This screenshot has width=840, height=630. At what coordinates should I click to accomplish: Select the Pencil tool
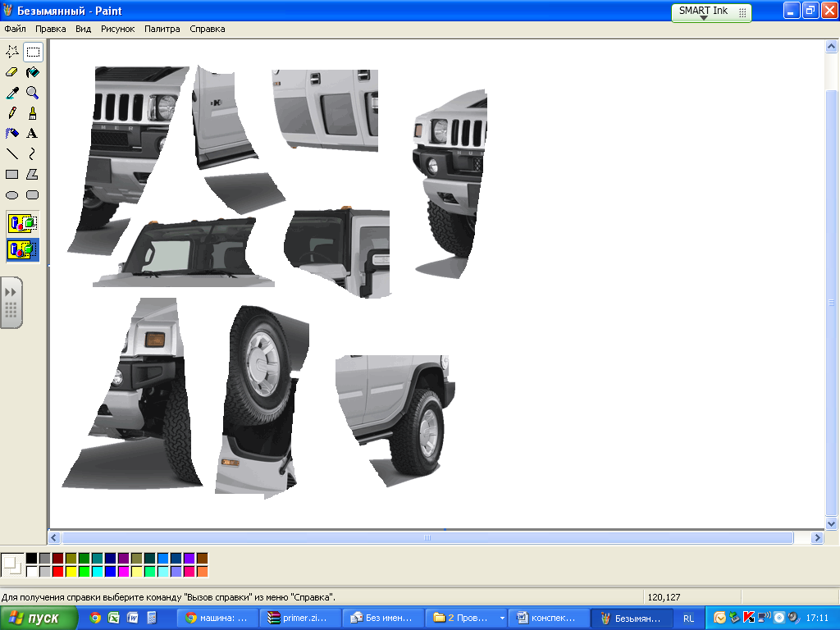coord(11,113)
